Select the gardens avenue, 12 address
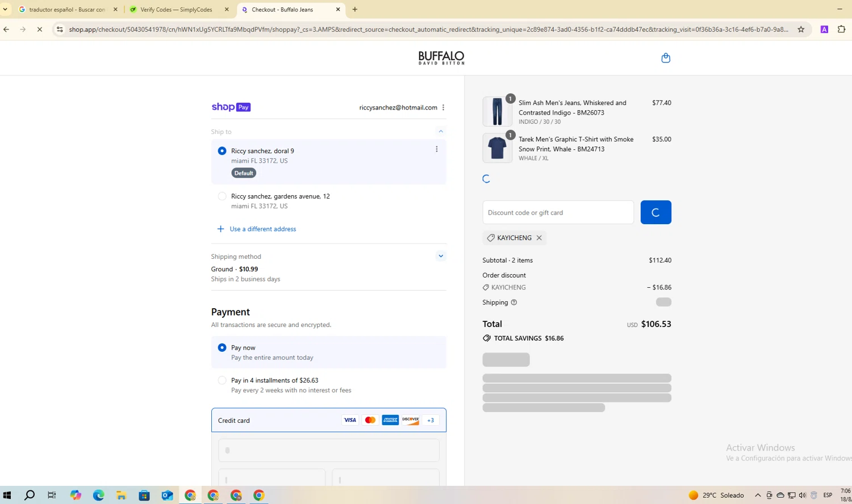This screenshot has width=852, height=504. click(x=222, y=196)
